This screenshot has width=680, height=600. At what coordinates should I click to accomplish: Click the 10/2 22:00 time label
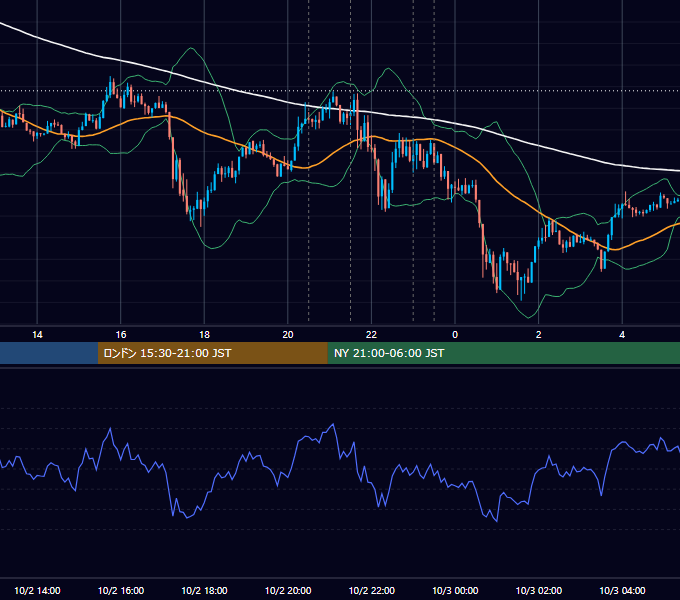tap(372, 590)
